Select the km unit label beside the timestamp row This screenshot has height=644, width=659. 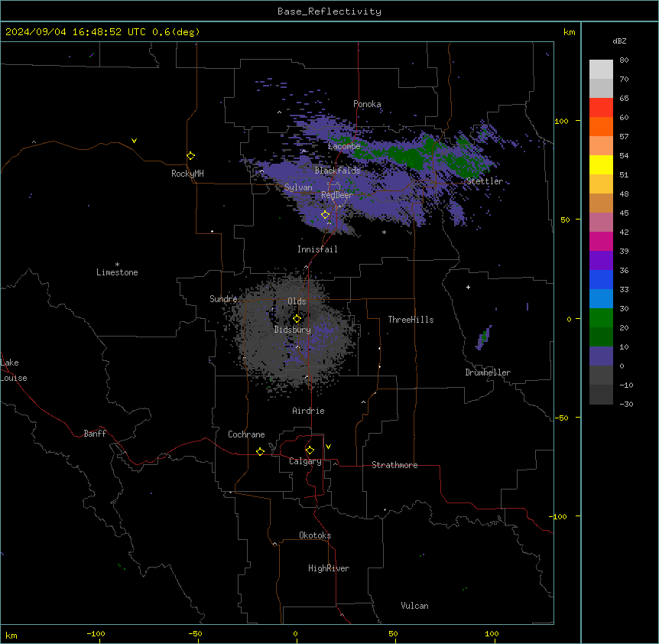point(569,32)
